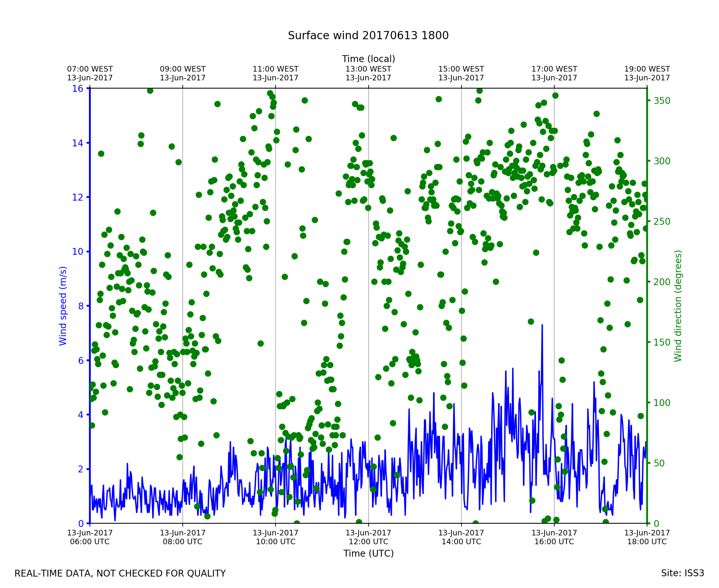Click the 16 tick on wind speed axis
719x588 pixels.
tap(77, 89)
